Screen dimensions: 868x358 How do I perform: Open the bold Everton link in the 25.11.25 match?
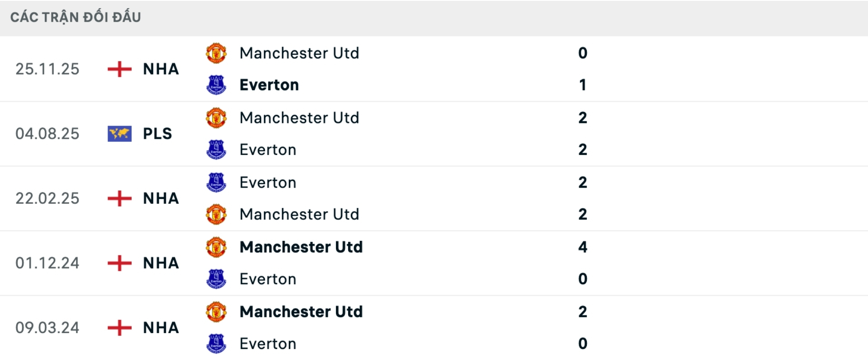[x=269, y=85]
